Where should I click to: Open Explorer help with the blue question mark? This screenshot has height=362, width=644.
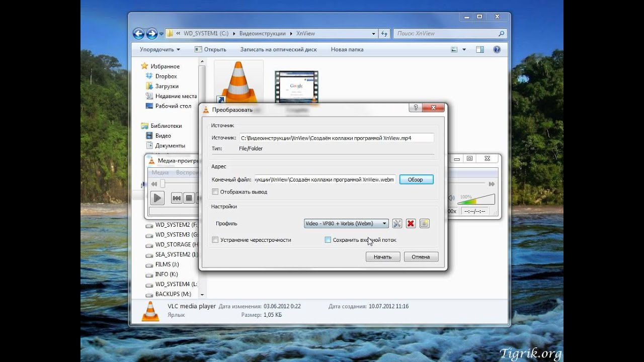pos(497,50)
